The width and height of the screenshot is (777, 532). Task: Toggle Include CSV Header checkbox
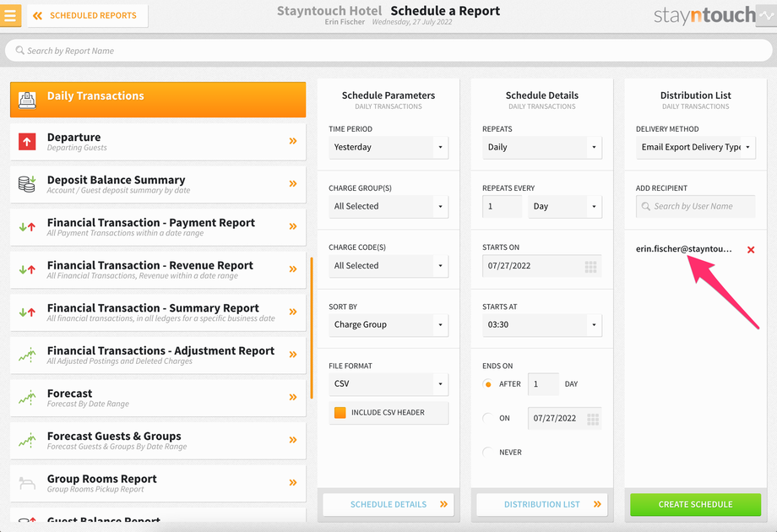340,413
